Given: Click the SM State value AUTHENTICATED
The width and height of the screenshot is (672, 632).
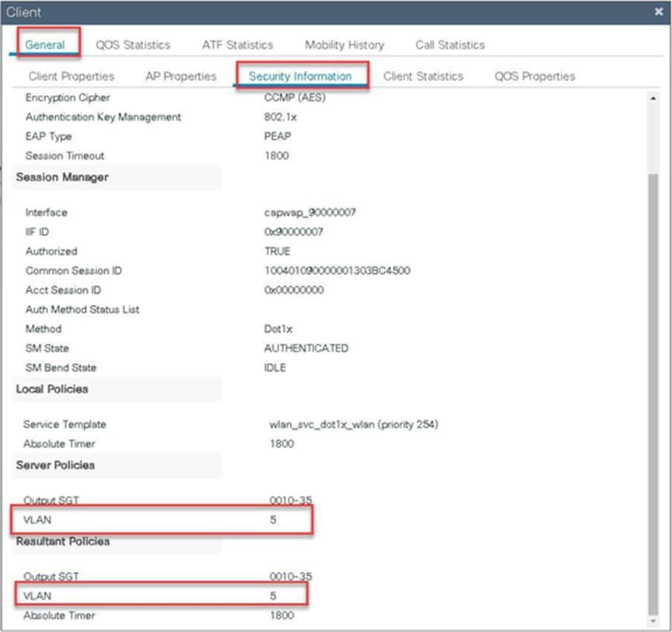Looking at the screenshot, I should (306, 348).
